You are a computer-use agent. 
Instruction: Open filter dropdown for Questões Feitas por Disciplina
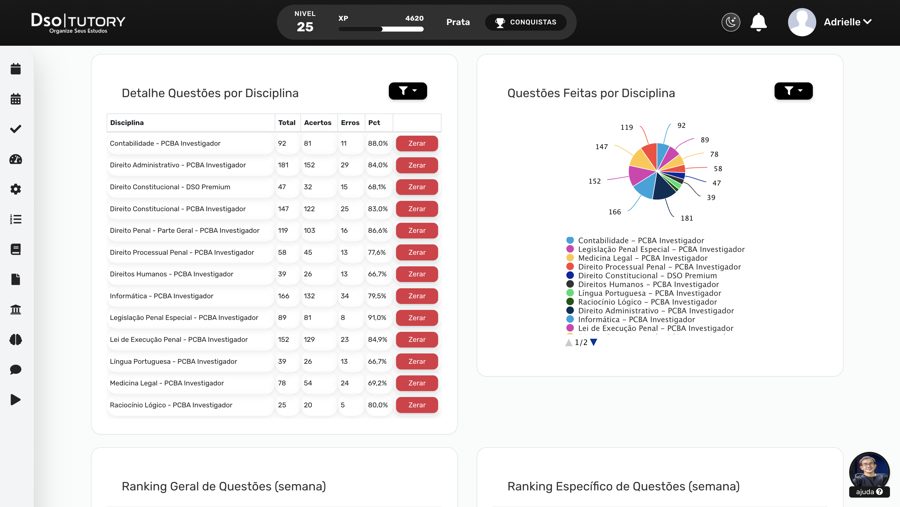point(793,91)
